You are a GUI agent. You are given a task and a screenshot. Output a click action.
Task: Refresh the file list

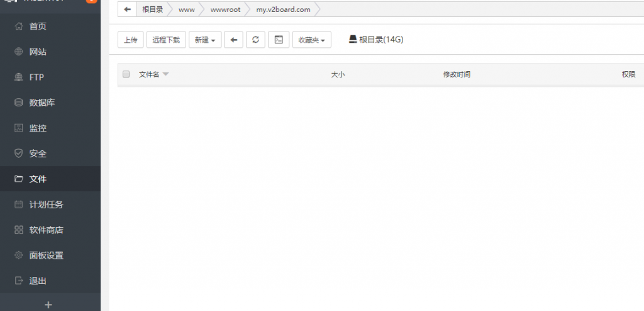(255, 40)
